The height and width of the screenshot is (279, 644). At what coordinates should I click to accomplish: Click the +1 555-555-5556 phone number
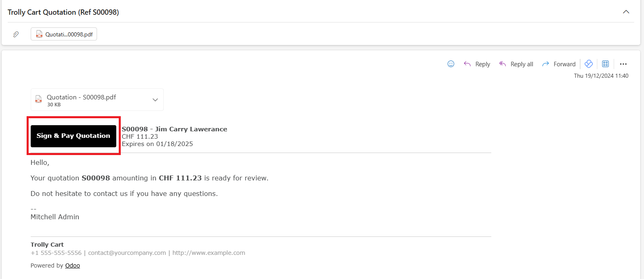click(x=56, y=253)
